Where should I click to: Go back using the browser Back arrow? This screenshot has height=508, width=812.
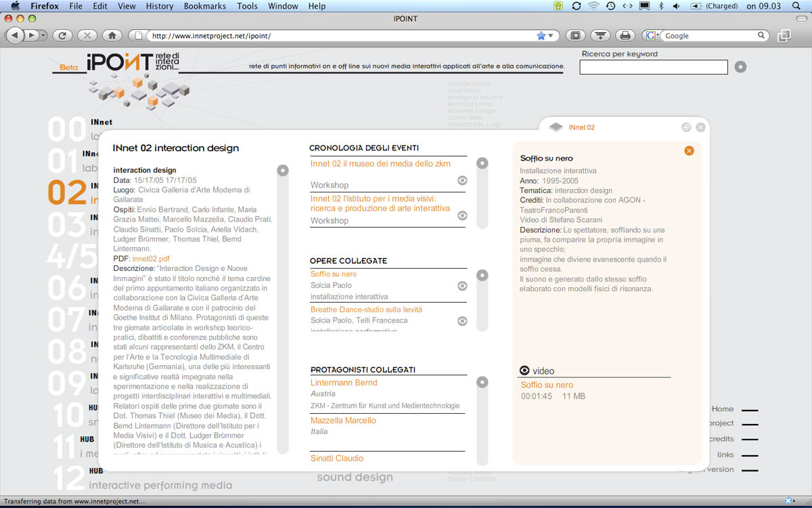point(15,35)
